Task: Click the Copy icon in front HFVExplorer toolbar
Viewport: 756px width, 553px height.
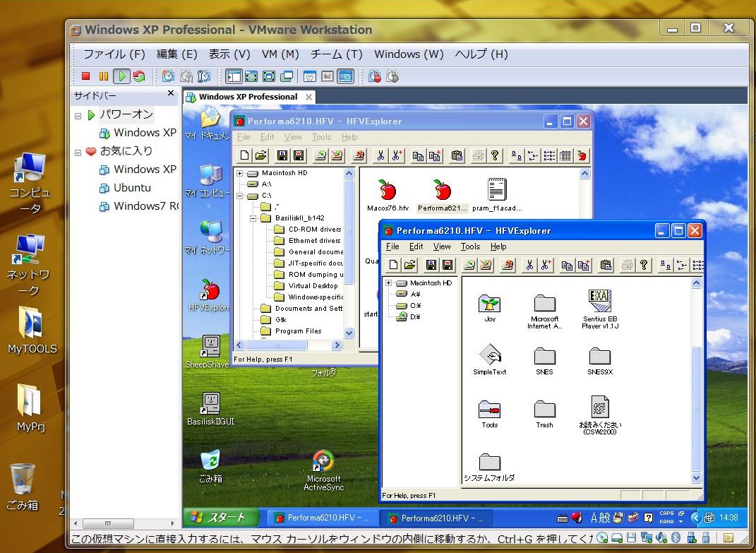Action: coord(567,264)
